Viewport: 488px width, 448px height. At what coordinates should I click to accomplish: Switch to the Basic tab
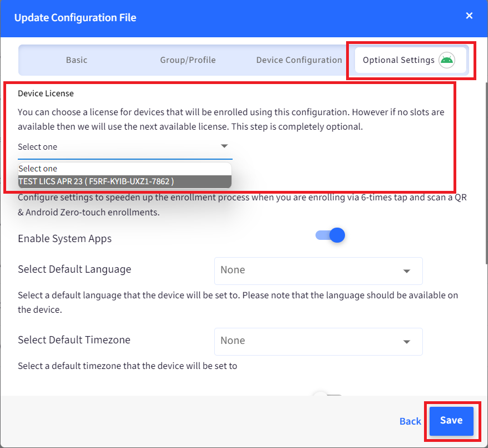click(77, 60)
